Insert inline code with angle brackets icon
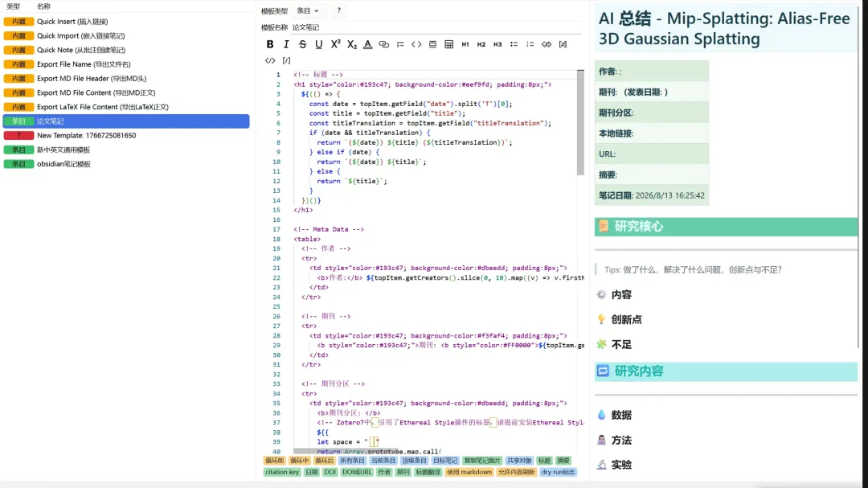The width and height of the screenshot is (868, 488). click(416, 44)
